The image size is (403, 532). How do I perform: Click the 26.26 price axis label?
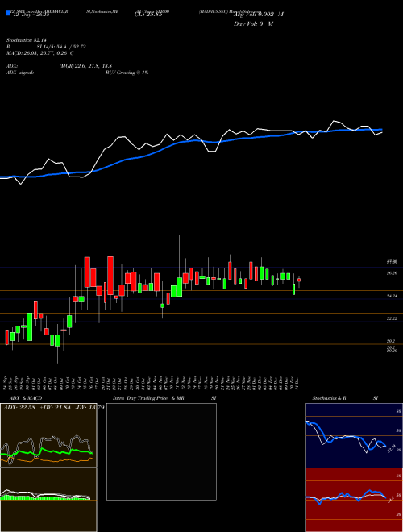[x=392, y=273]
